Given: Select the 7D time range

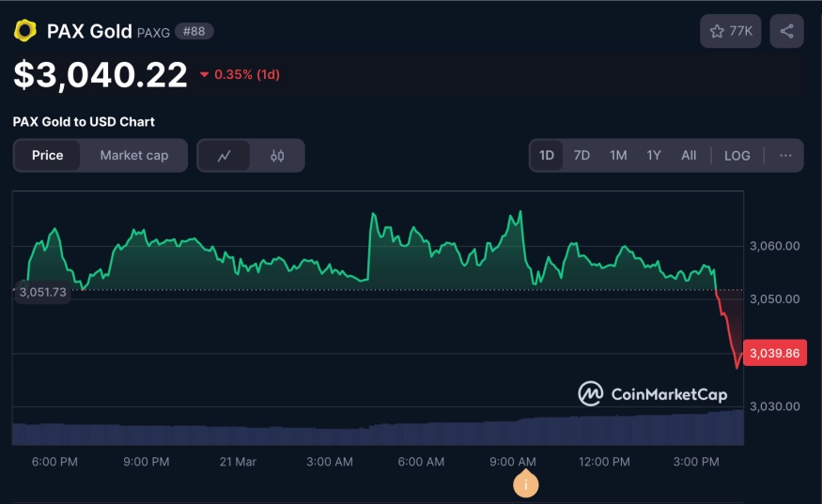Looking at the screenshot, I should (582, 156).
